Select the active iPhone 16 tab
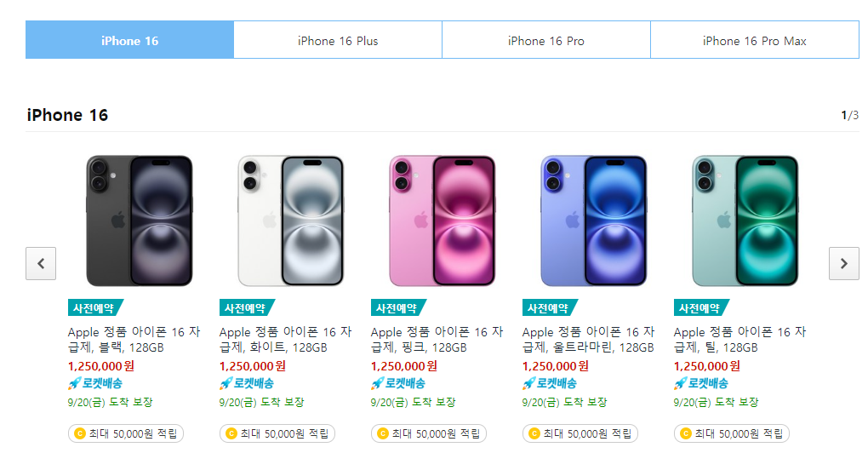868x453 pixels. point(129,40)
